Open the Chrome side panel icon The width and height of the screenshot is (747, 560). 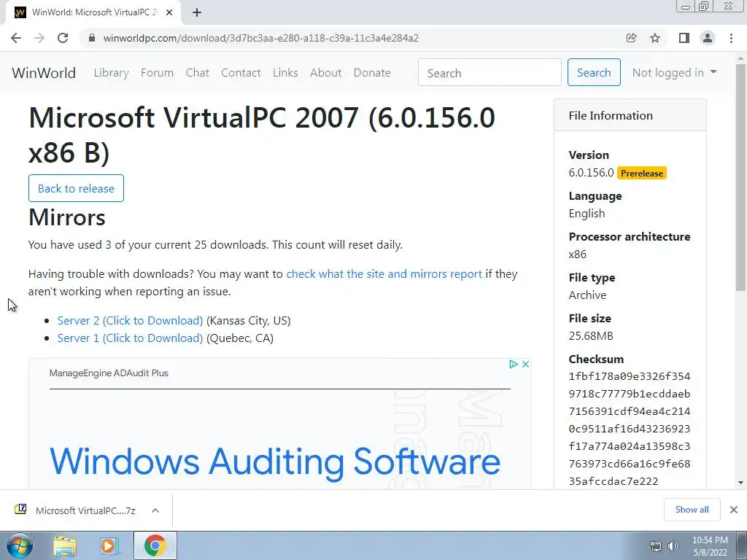click(x=684, y=38)
